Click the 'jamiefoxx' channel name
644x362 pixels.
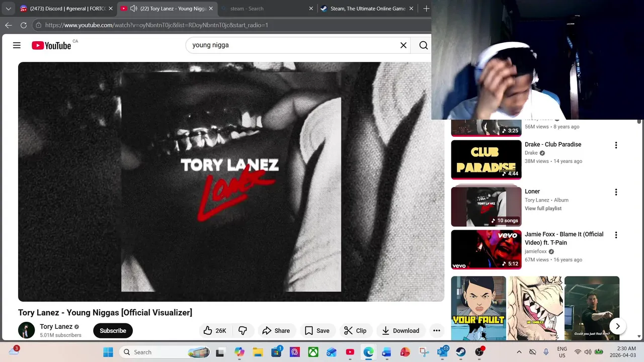click(535, 251)
